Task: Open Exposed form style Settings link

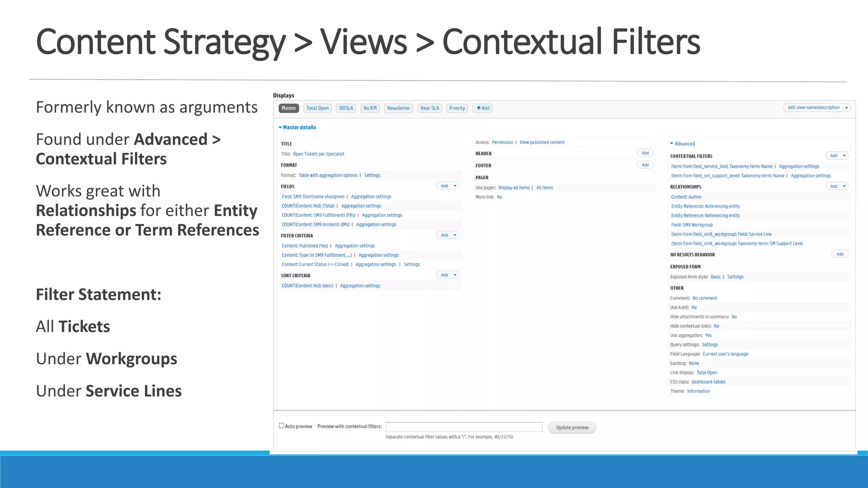Action: pos(735,277)
